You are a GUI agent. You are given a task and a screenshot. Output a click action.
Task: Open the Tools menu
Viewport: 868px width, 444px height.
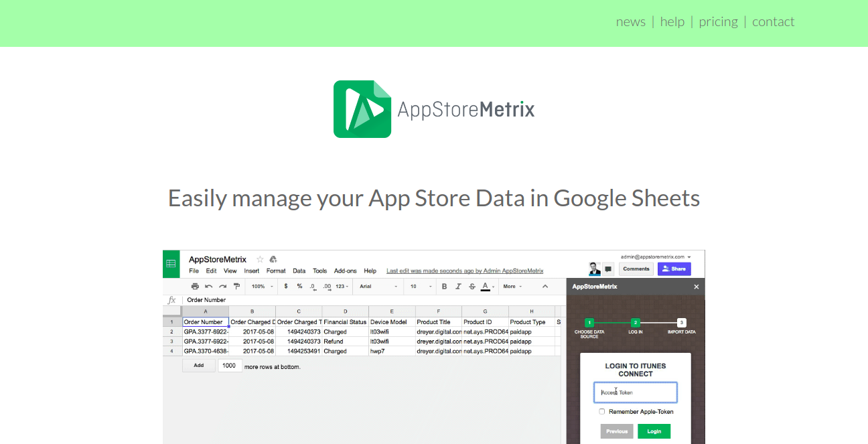[x=320, y=271]
